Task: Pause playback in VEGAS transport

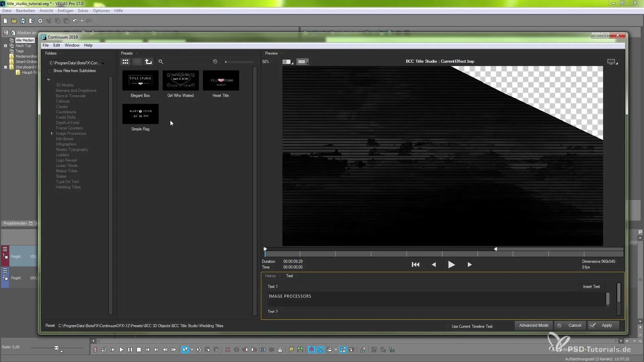Action: click(x=130, y=350)
